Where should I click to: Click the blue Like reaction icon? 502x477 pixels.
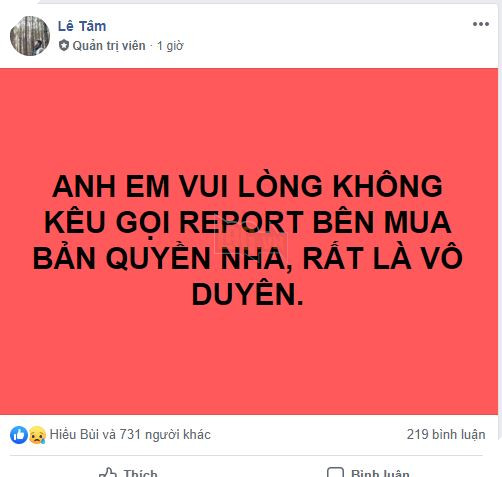pyautogui.click(x=19, y=435)
